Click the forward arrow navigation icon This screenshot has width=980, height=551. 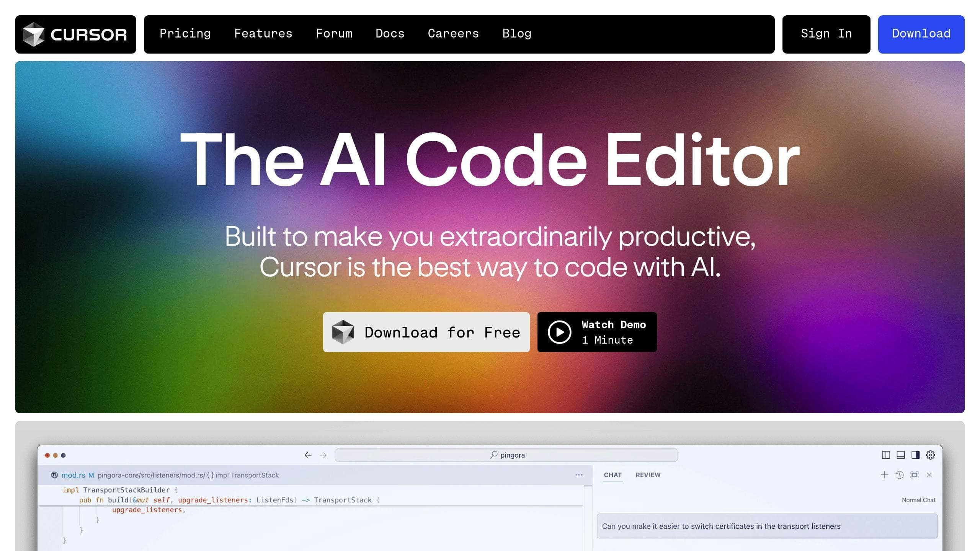(323, 454)
